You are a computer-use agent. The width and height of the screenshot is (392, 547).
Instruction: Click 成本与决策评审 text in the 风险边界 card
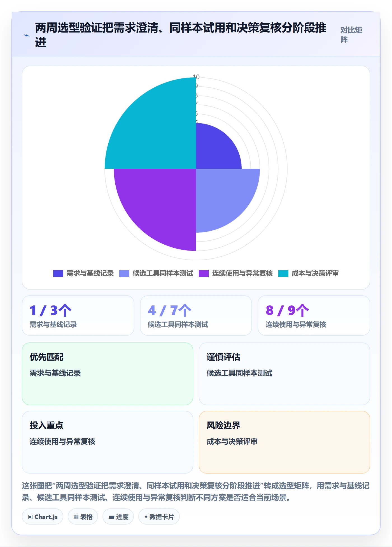[x=232, y=442]
